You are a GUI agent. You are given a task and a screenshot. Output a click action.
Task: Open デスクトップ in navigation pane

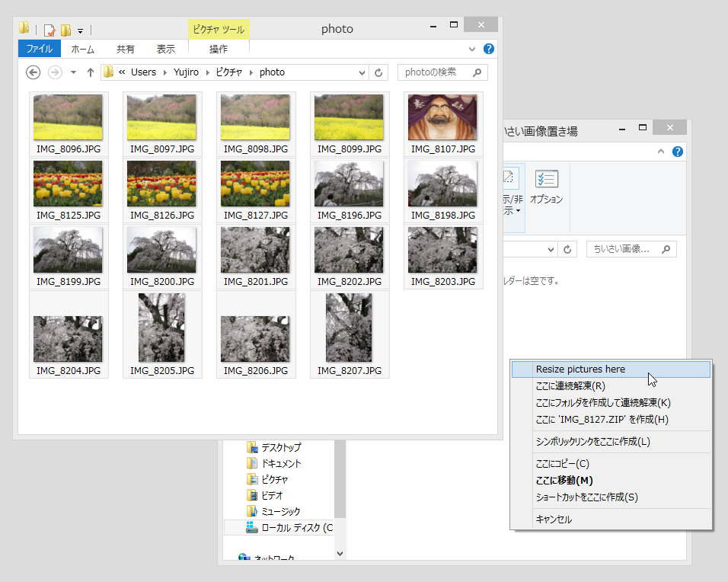pyautogui.click(x=281, y=447)
